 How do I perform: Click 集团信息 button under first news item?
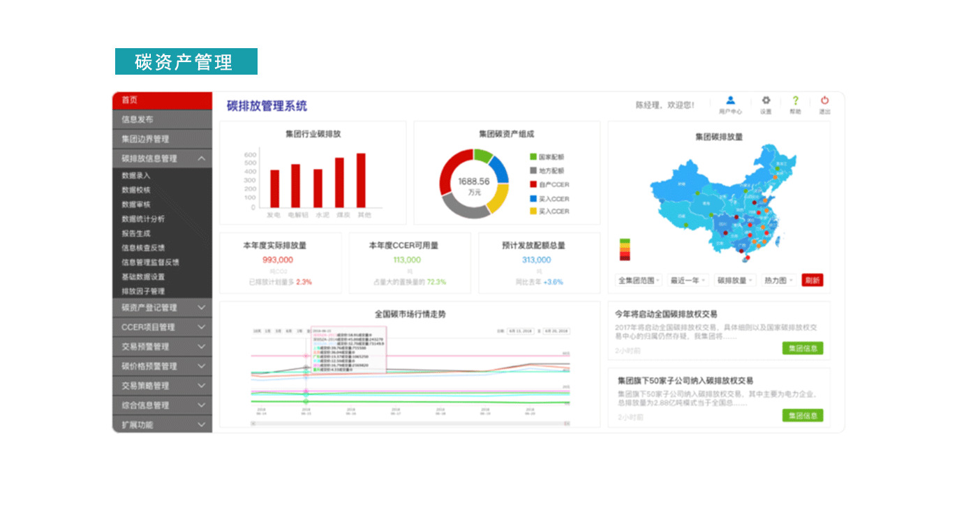pos(802,348)
